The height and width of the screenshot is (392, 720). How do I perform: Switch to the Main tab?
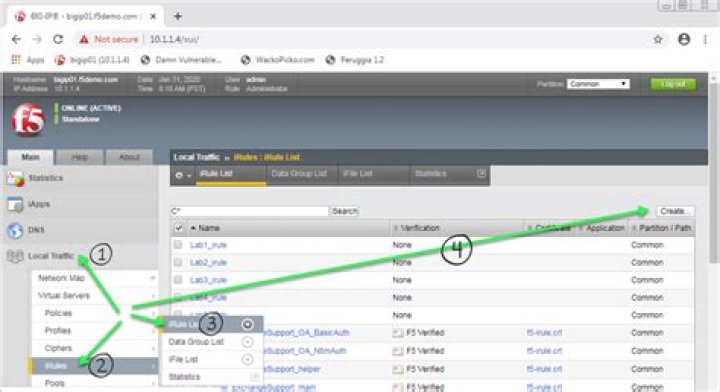tap(31, 157)
